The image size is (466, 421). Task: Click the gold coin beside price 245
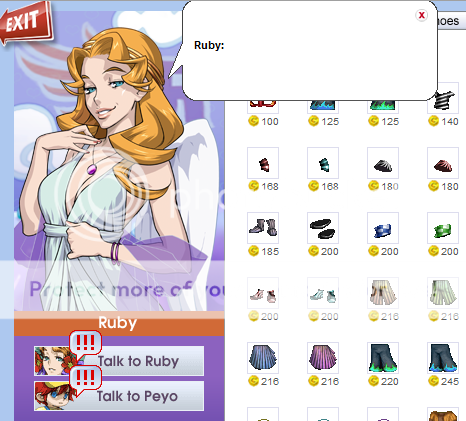(433, 381)
